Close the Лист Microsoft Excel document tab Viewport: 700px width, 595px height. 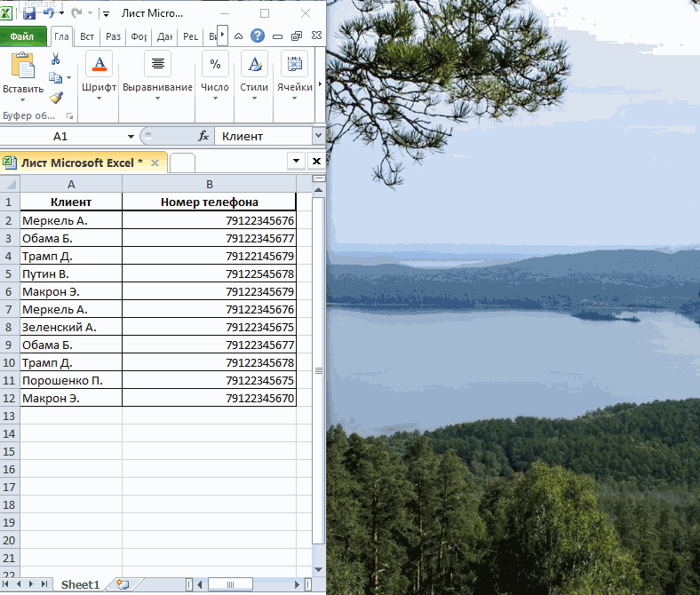tap(155, 163)
